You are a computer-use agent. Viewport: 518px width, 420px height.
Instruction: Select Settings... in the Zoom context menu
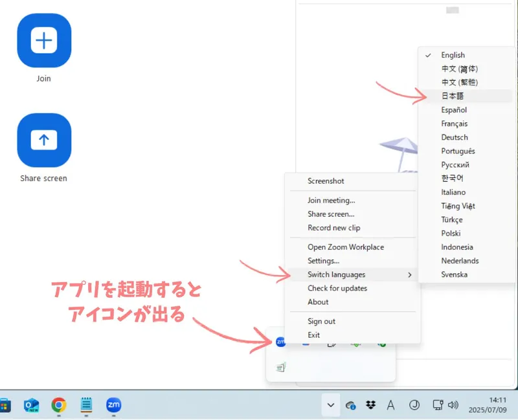(x=323, y=261)
